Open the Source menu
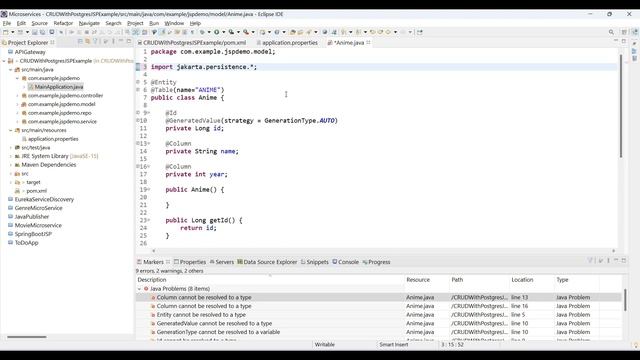Image resolution: width=640 pixels, height=360 pixels. (40, 23)
